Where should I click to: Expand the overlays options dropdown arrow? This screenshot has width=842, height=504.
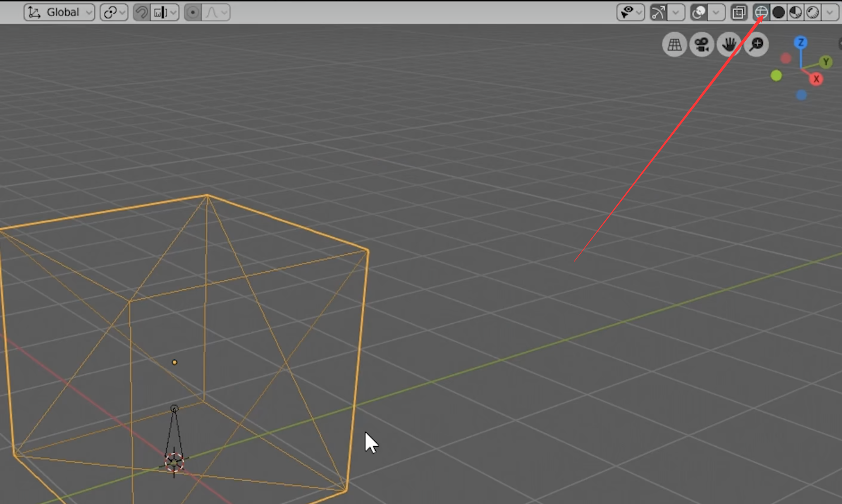(717, 12)
